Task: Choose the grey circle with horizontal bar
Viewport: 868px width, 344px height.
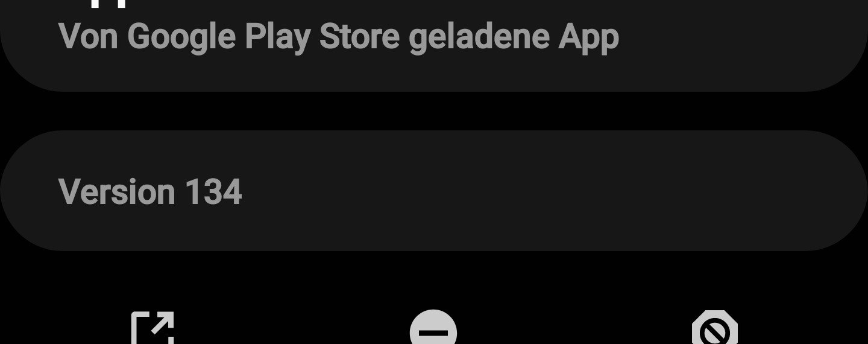Action: [x=433, y=328]
